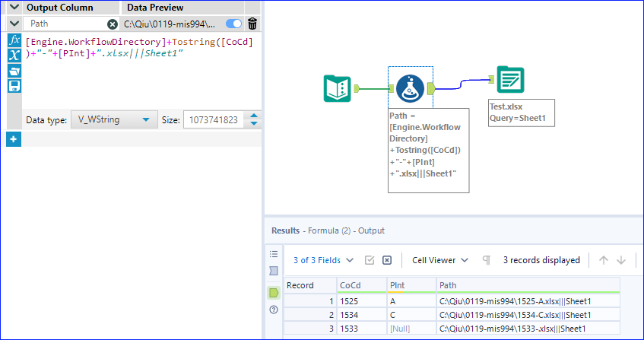Viewport: 644px width, 340px height.
Task: Open the 3 of 3 Fields dropdown
Action: pos(323,260)
